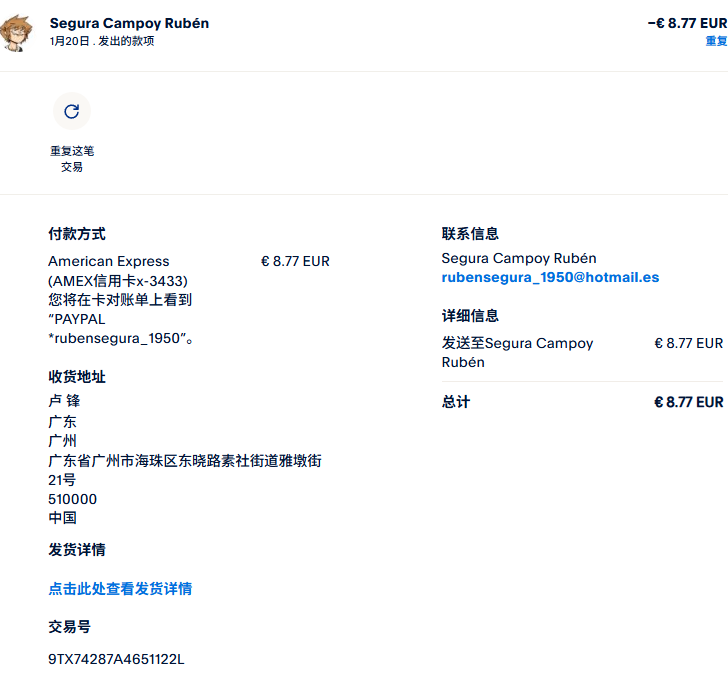Click Segura Campoy Rubén's profile avatar
The height and width of the screenshot is (673, 728).
click(x=17, y=32)
